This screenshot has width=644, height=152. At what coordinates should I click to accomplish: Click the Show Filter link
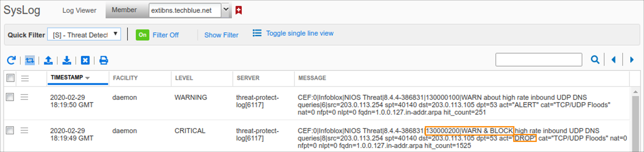pos(221,35)
